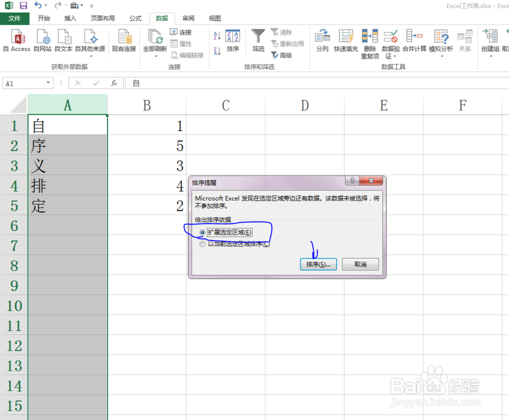Switch to Page Layout (页面布局) tab
The width and height of the screenshot is (509, 420).
pyautogui.click(x=103, y=18)
